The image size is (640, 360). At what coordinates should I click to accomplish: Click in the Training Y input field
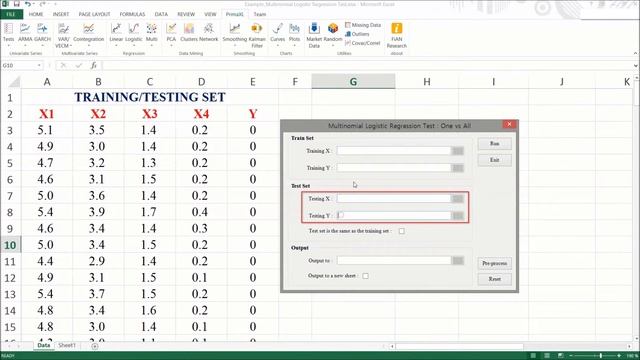(394, 168)
